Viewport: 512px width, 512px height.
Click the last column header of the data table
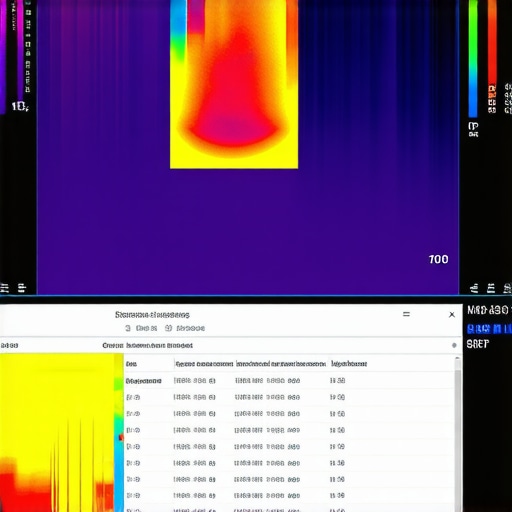349,364
